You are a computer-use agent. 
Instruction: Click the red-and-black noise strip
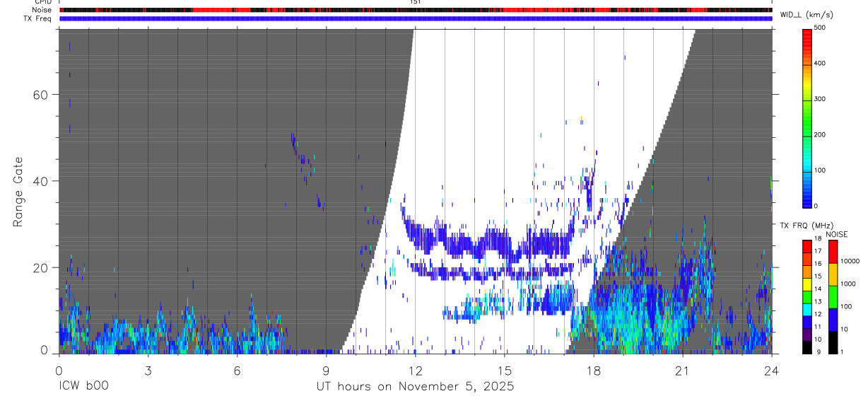(x=416, y=10)
